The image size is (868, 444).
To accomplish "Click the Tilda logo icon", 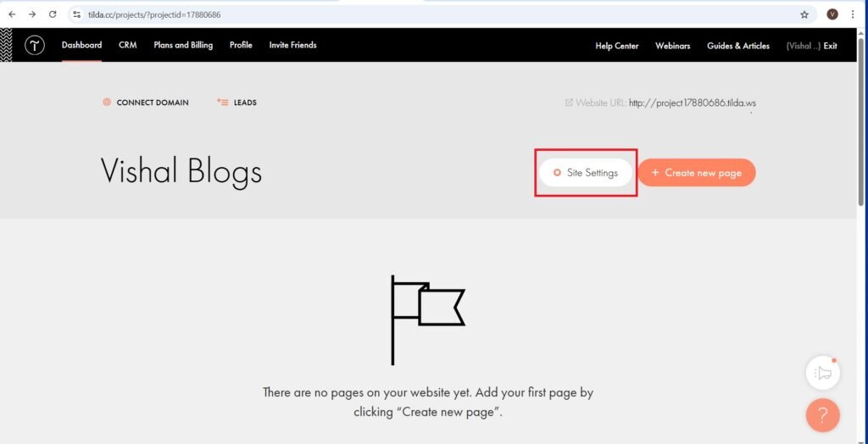I will (x=34, y=46).
